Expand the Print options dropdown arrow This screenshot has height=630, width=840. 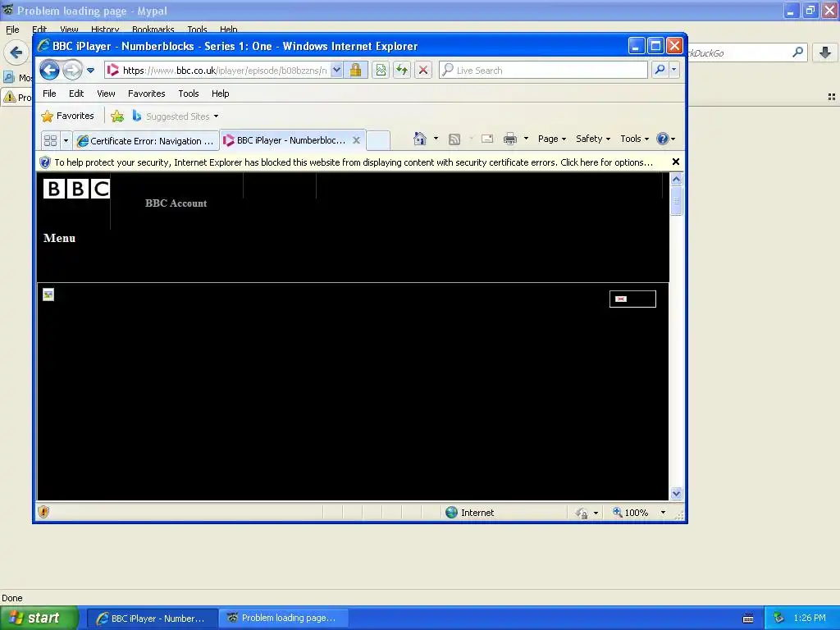pyautogui.click(x=526, y=139)
